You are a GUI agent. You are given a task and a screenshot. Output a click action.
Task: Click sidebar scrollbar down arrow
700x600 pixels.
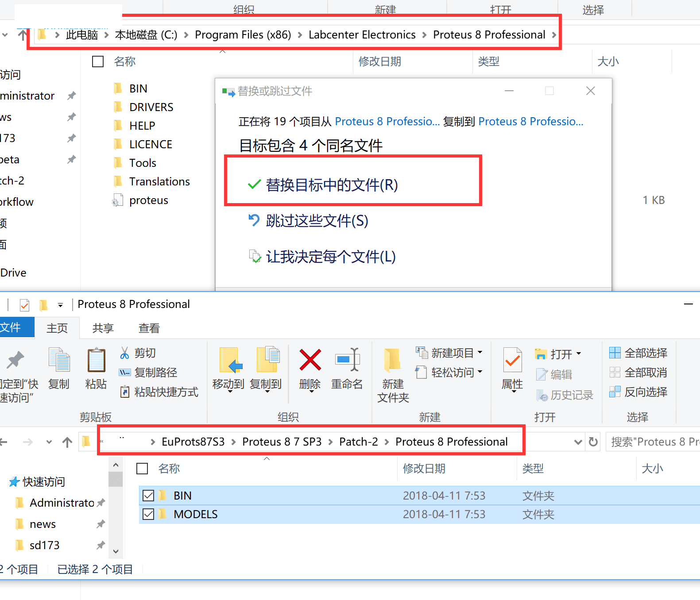(x=116, y=551)
